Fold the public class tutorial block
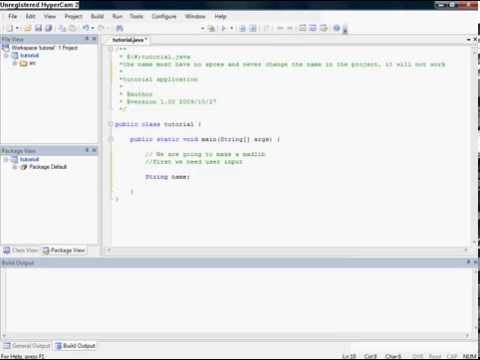Screen dimensions: 480x360 point(110,124)
